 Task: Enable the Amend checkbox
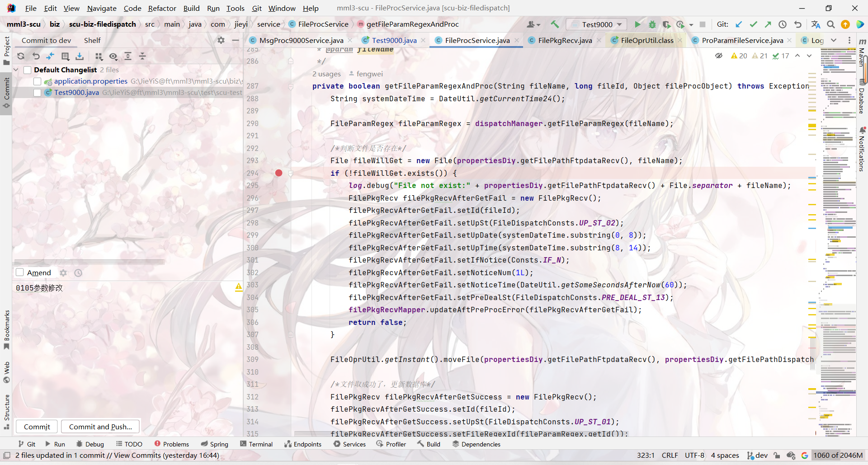tap(20, 272)
